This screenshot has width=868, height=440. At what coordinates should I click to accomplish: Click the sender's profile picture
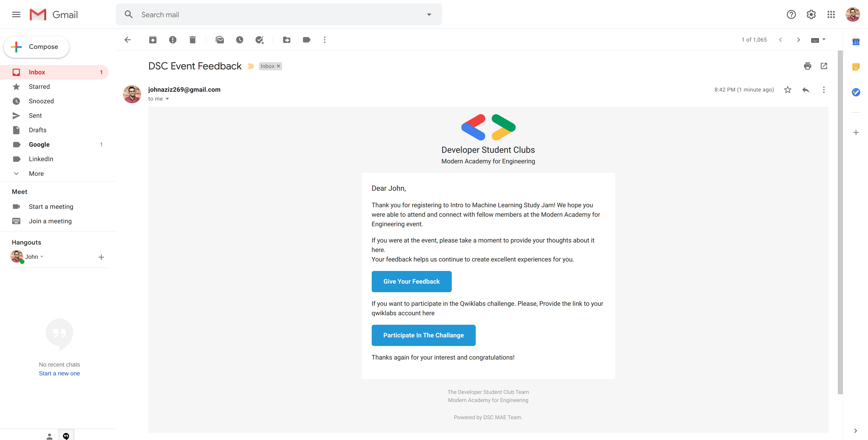point(132,94)
